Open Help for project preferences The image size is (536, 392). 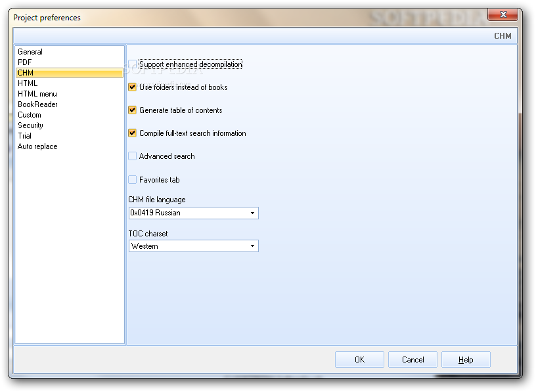click(x=466, y=360)
